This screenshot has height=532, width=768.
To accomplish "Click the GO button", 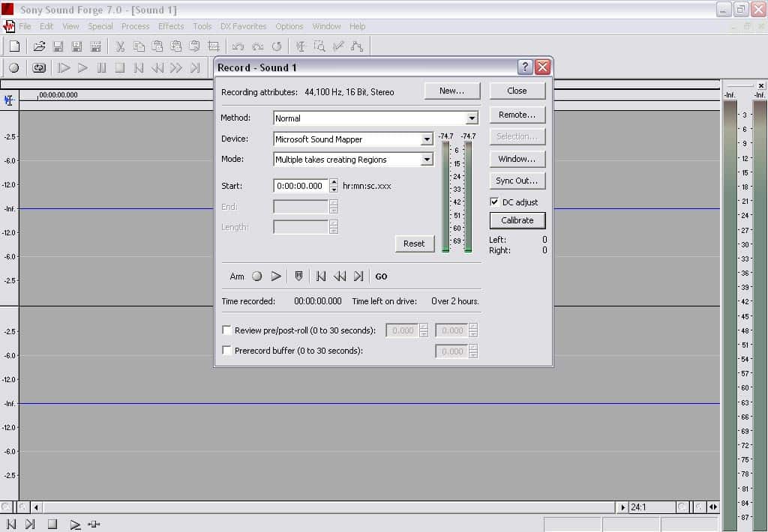I will pos(381,276).
